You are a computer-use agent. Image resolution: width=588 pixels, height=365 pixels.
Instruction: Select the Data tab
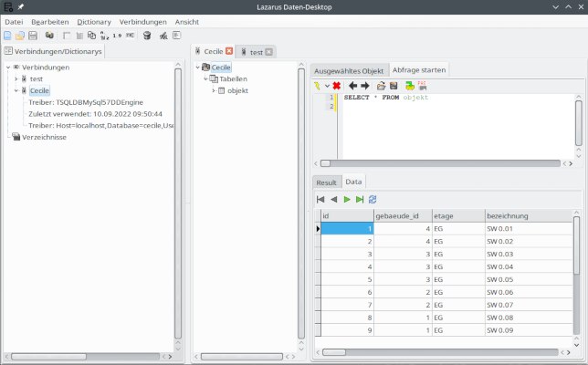tap(353, 182)
